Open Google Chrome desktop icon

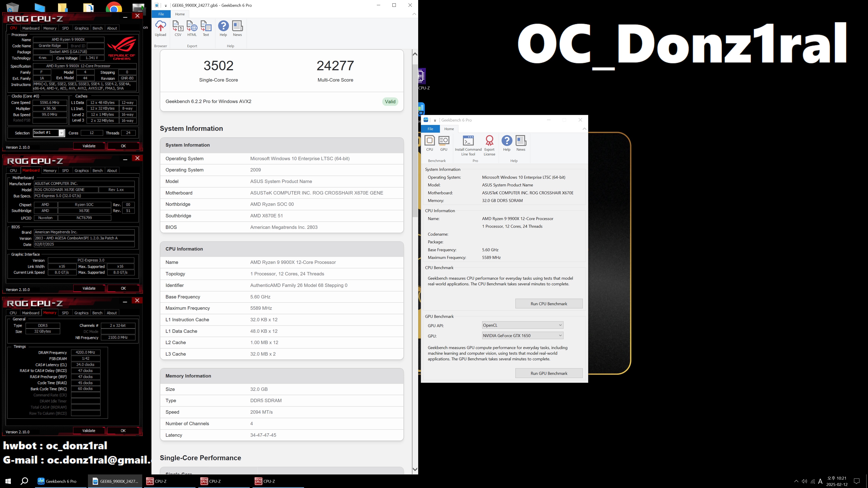pos(114,7)
